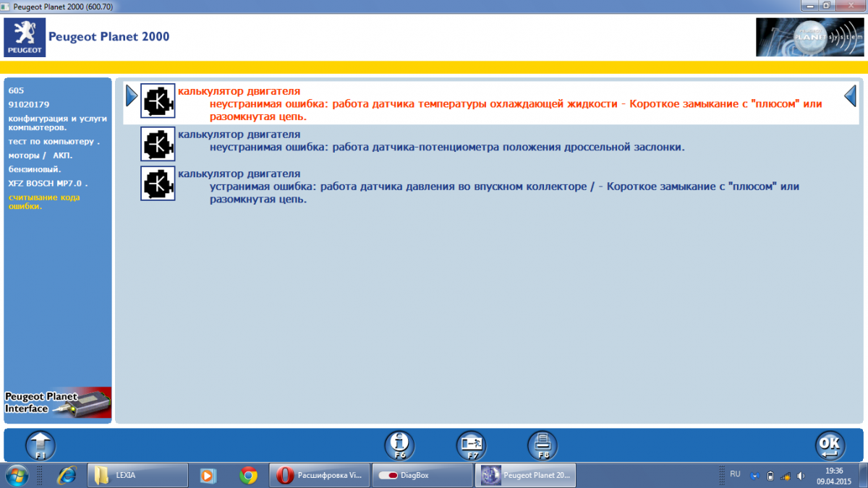
Task: Click the RU language indicator
Action: (x=735, y=474)
